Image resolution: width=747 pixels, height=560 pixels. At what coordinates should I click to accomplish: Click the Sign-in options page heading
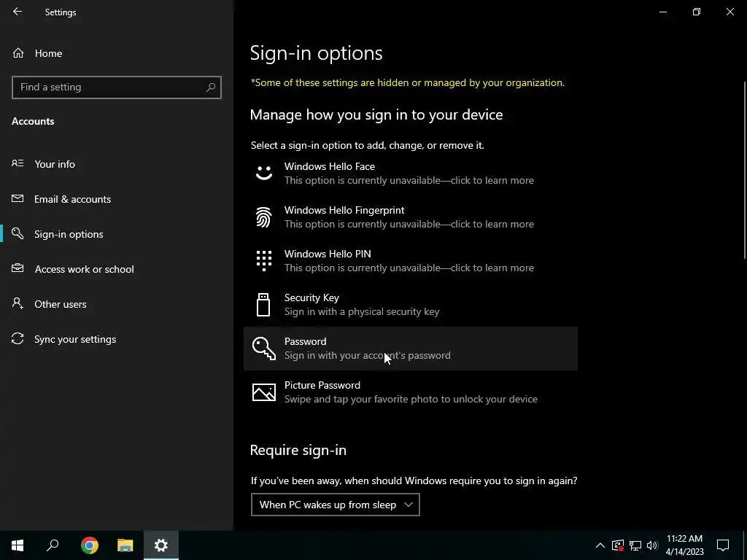pyautogui.click(x=317, y=52)
